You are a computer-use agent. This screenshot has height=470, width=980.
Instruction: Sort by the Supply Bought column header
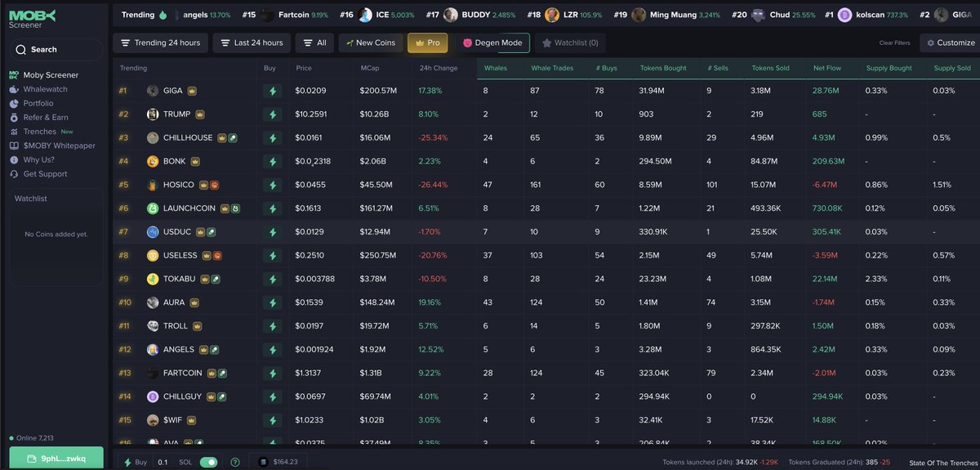tap(889, 68)
